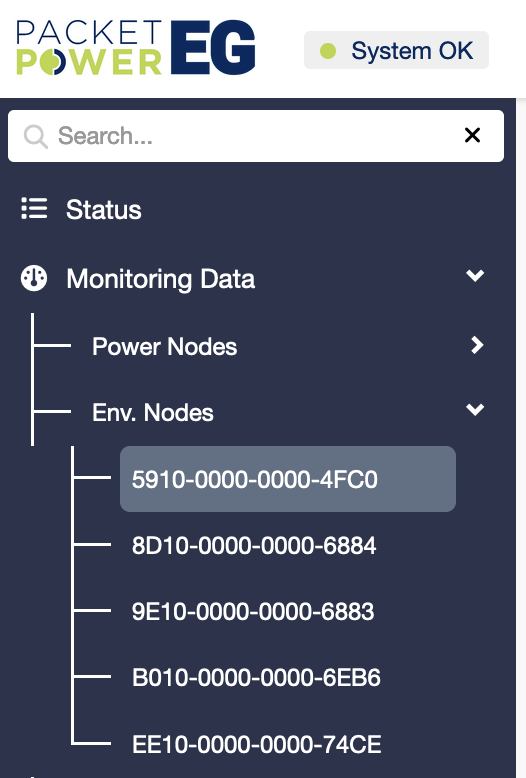Click the System OK status button
Screen dimensions: 526x778
[396, 50]
